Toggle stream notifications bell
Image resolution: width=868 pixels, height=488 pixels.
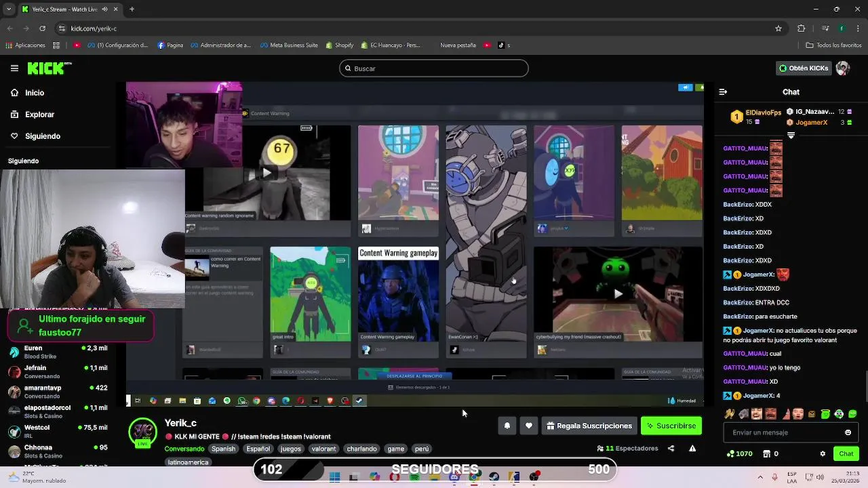pos(507,426)
